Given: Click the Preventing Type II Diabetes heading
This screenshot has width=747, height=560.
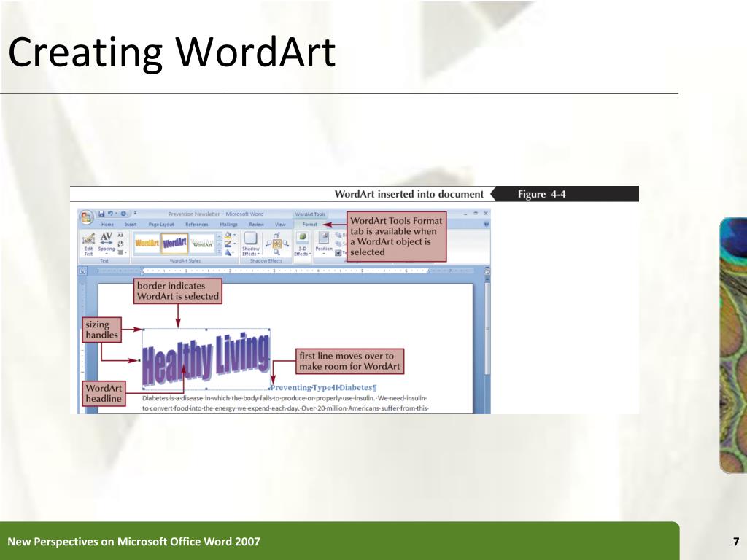Looking at the screenshot, I should click(x=323, y=388).
